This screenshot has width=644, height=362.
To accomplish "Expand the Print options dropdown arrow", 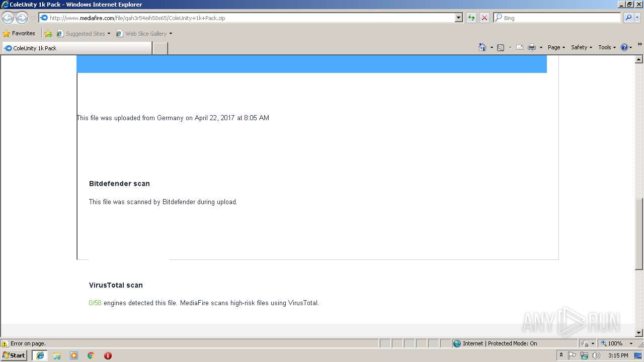I will (x=541, y=47).
